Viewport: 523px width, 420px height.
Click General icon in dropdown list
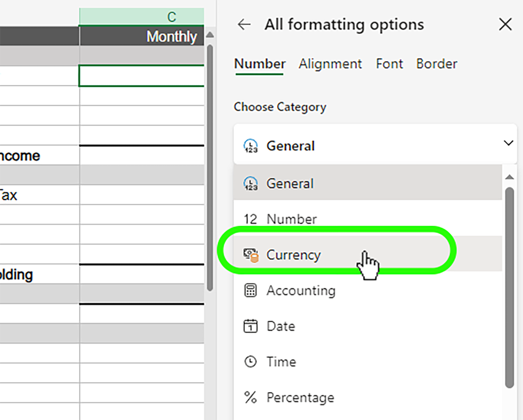[x=251, y=183]
